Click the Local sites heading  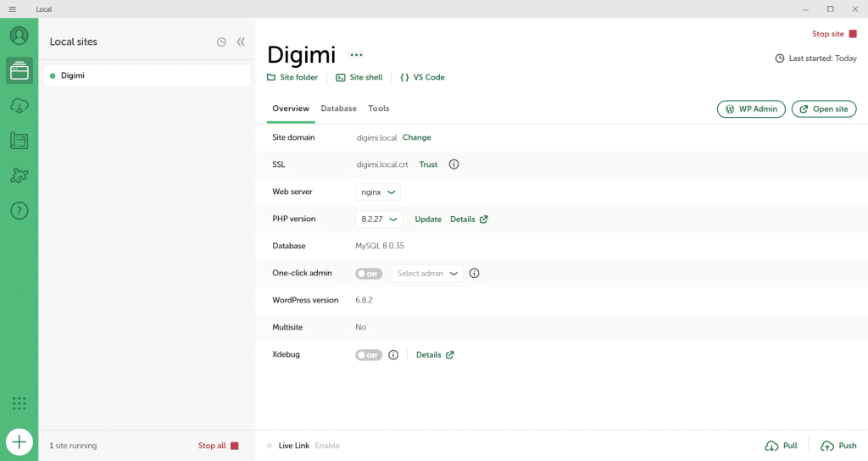click(x=74, y=42)
